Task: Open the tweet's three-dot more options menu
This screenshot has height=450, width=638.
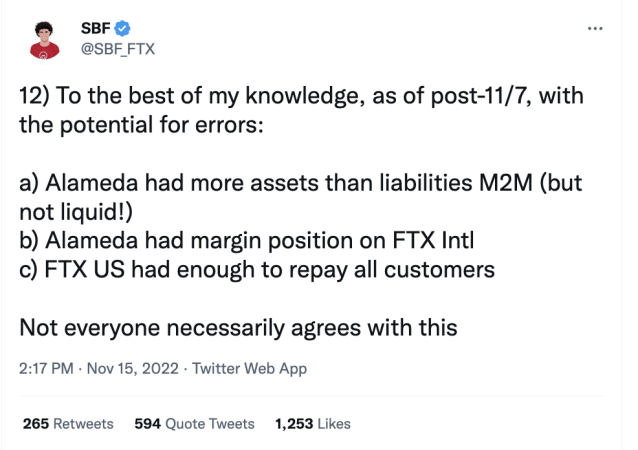Action: [596, 28]
